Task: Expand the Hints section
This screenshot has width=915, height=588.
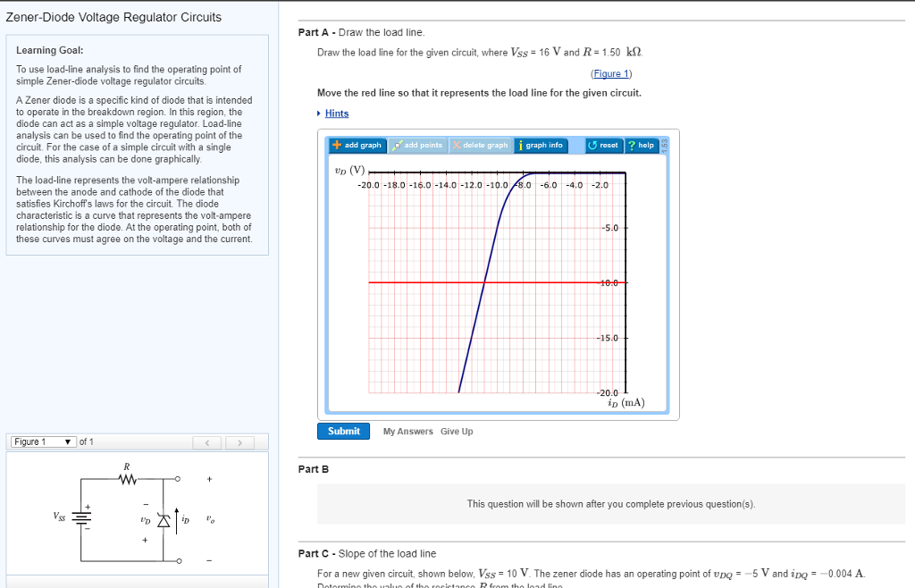Action: [x=336, y=113]
